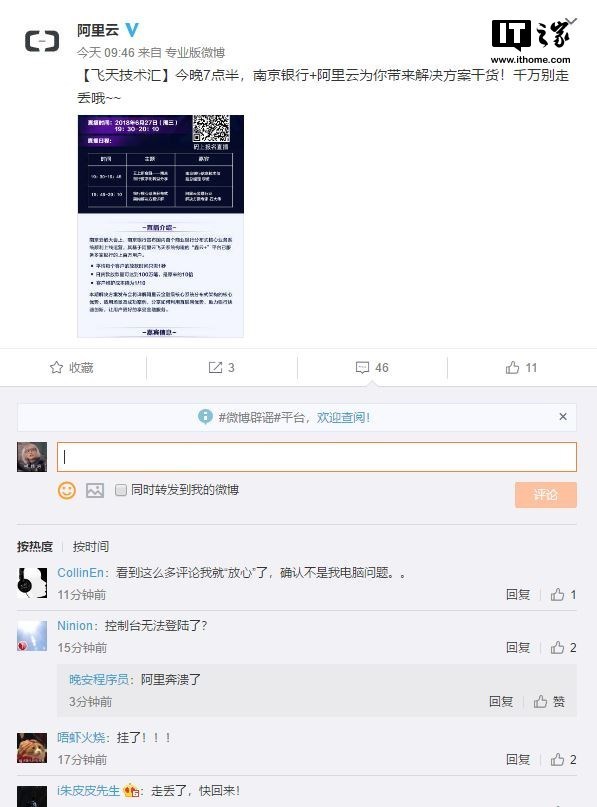597x807 pixels.
Task: Open 唔虾火烧's avatar picture
Action: (32, 748)
